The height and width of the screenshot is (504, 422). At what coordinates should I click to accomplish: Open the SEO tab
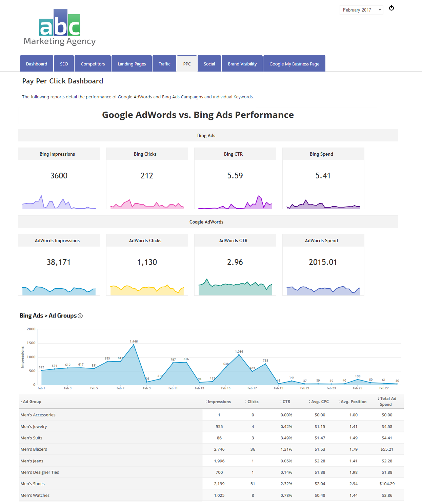click(x=64, y=64)
